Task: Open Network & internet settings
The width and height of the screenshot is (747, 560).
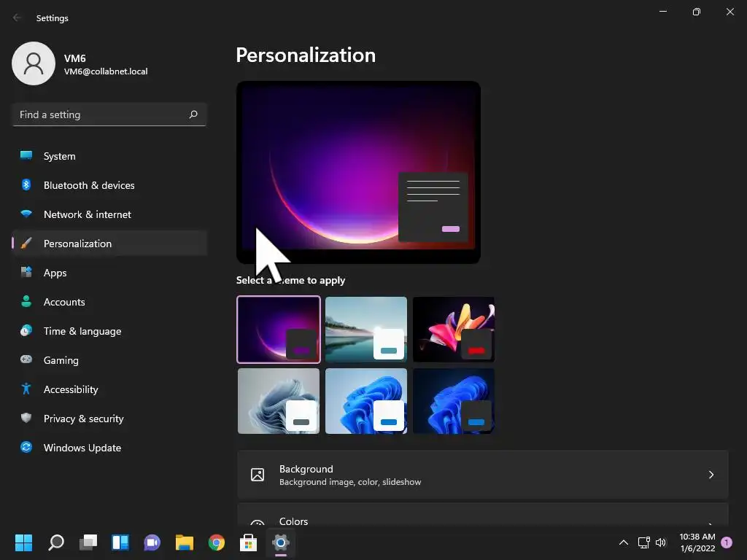Action: [x=109, y=214]
